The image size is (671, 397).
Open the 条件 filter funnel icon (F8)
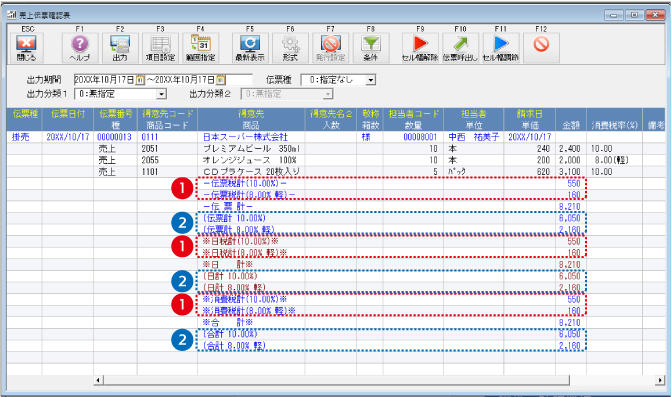click(371, 48)
